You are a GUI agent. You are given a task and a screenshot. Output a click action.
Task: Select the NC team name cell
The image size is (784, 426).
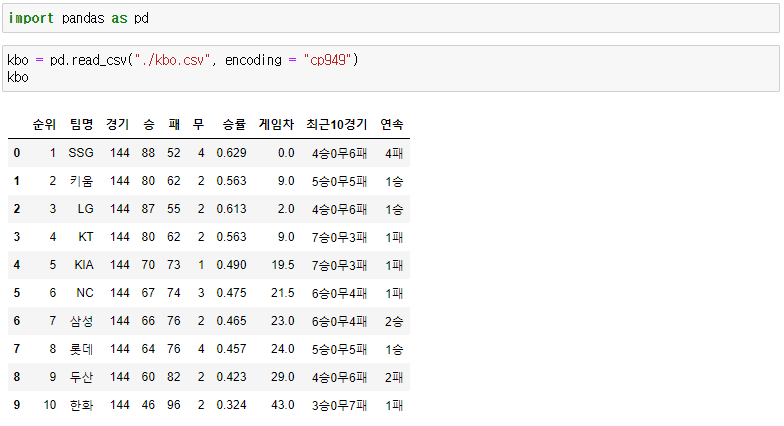tap(85, 292)
